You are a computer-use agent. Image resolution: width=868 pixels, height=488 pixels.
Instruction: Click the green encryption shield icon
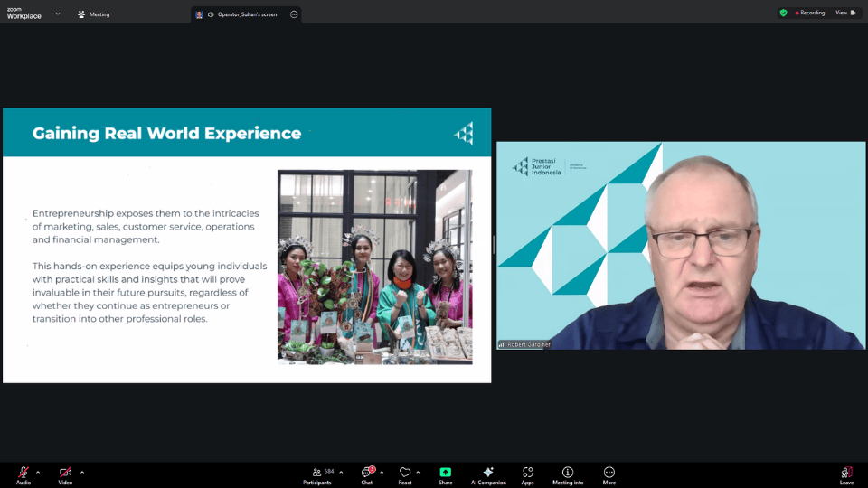pyautogui.click(x=783, y=13)
